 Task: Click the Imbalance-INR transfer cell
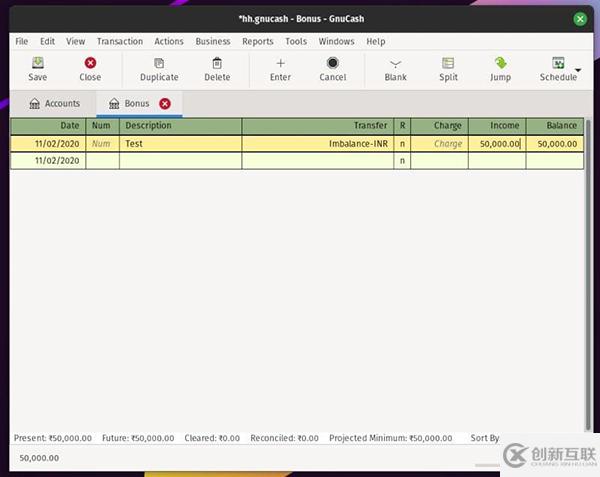coord(318,144)
